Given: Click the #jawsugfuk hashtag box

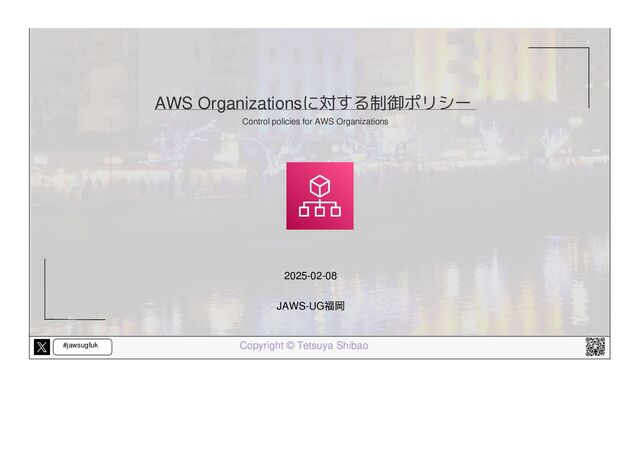Looking at the screenshot, I should 82,347.
